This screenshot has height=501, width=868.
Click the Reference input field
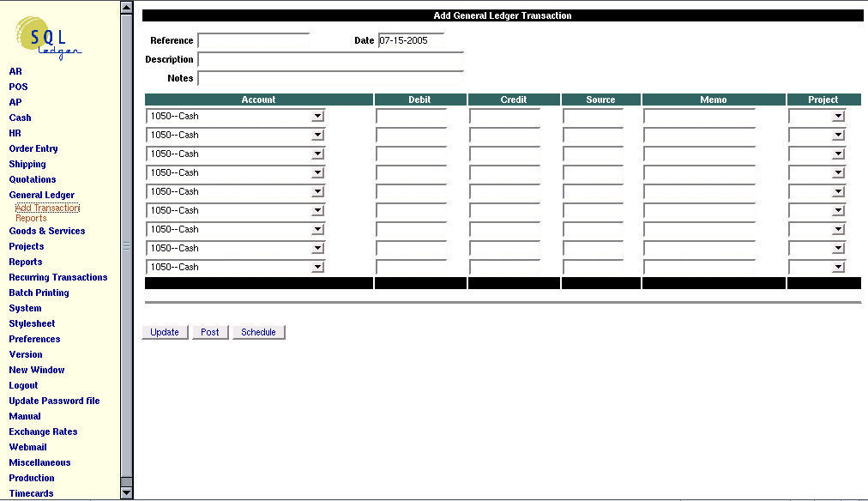click(253, 41)
